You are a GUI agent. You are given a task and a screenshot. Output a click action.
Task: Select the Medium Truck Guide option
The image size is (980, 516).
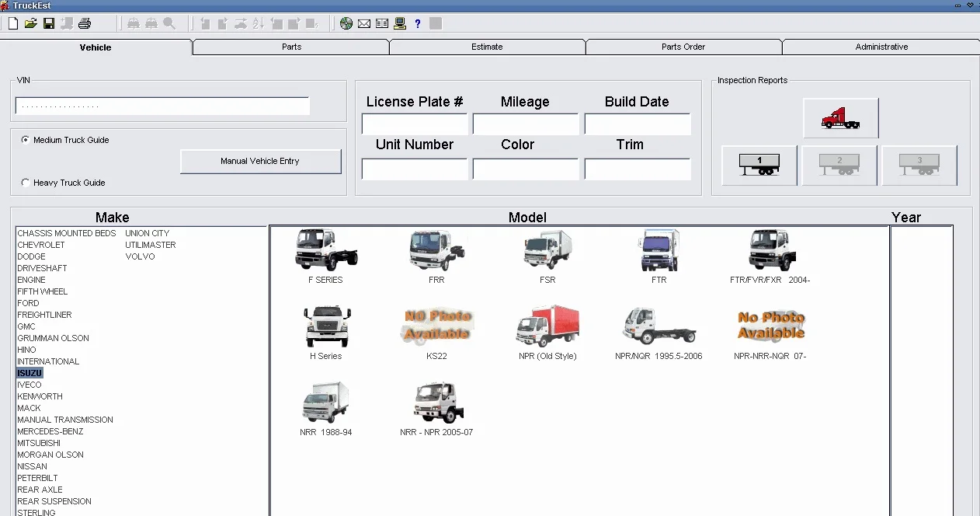[24, 140]
